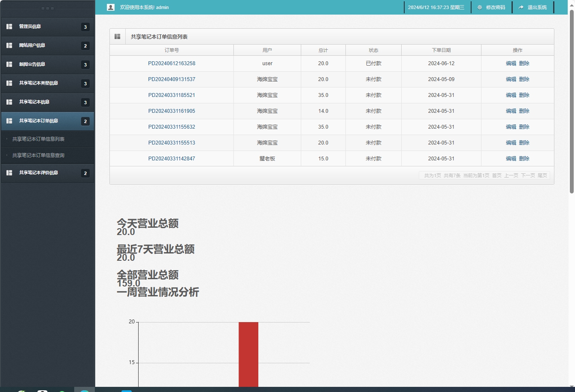Open order PD20240612163258 details link

pos(171,63)
